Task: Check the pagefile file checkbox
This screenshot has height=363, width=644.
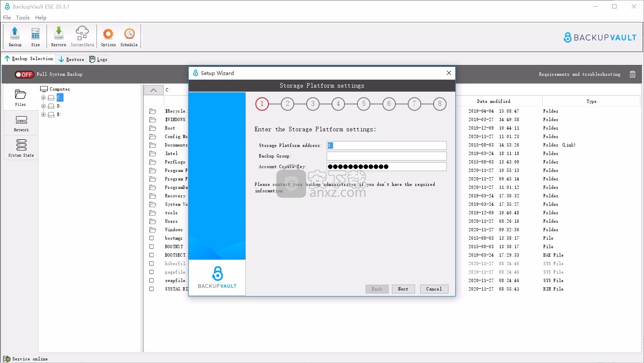Action: point(151,272)
